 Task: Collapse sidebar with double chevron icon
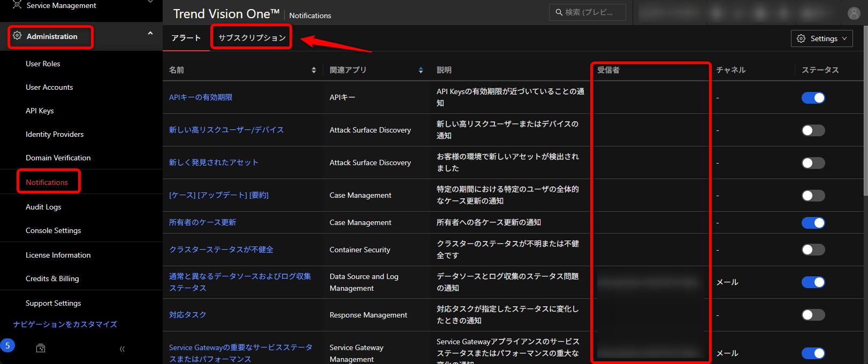122,348
